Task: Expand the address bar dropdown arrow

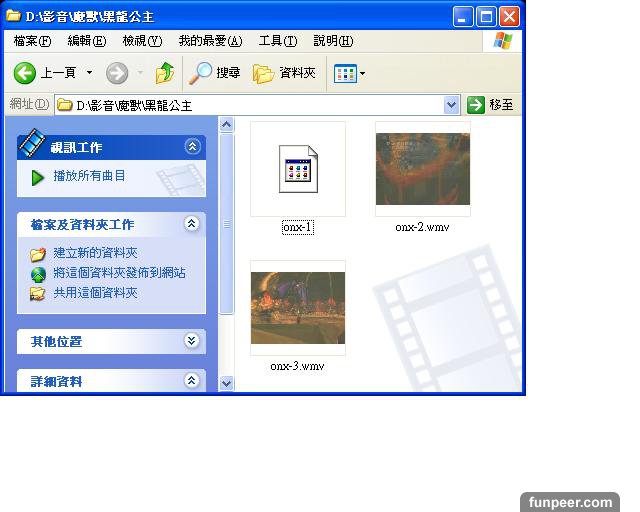Action: pyautogui.click(x=451, y=105)
